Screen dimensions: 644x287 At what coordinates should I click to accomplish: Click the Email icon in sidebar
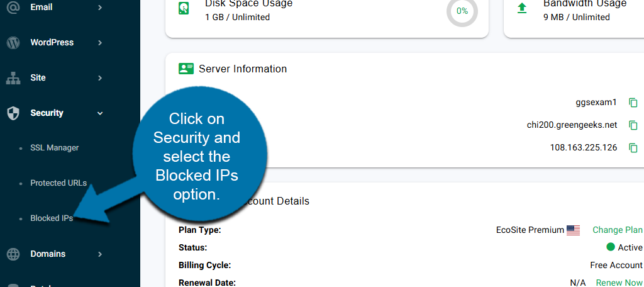click(13, 8)
